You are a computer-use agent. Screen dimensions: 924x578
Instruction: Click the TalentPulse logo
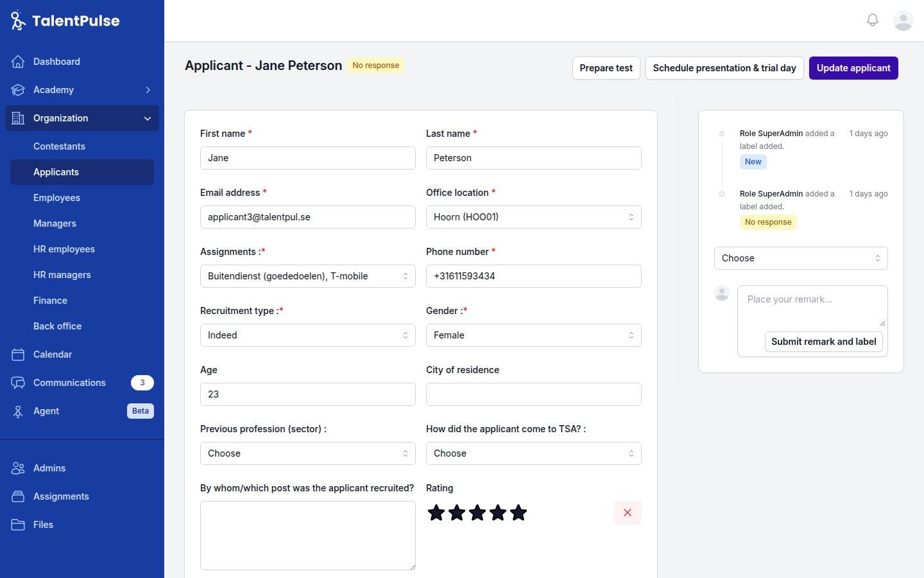point(64,20)
